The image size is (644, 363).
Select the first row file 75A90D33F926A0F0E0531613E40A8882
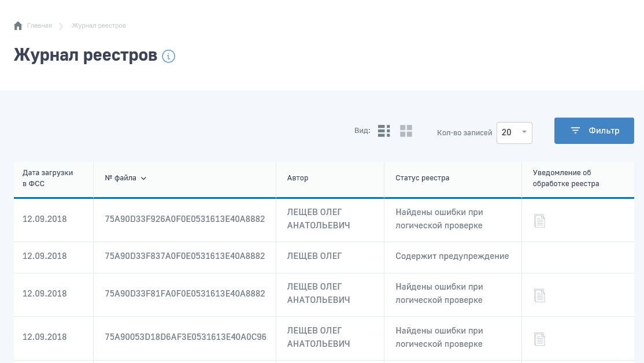[x=184, y=219]
